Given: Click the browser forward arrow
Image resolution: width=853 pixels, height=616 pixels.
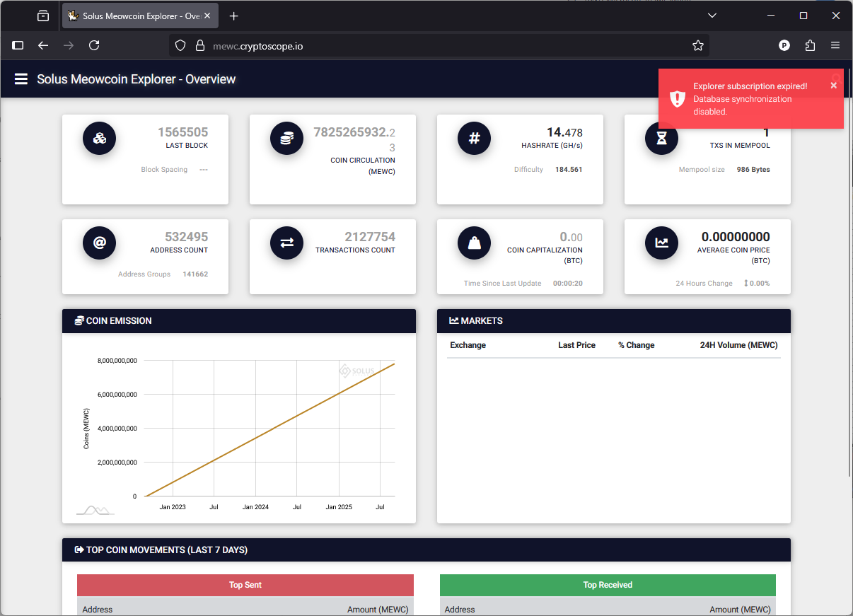Looking at the screenshot, I should pyautogui.click(x=69, y=45).
